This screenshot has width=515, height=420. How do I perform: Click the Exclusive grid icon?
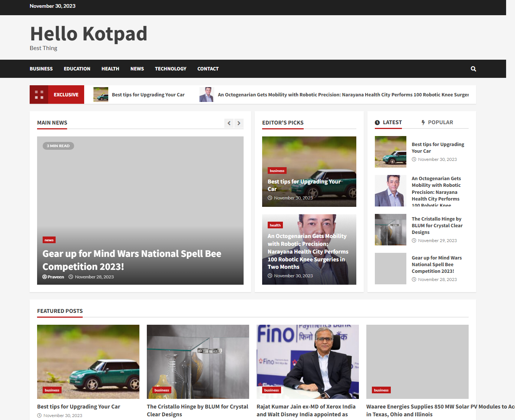point(39,95)
